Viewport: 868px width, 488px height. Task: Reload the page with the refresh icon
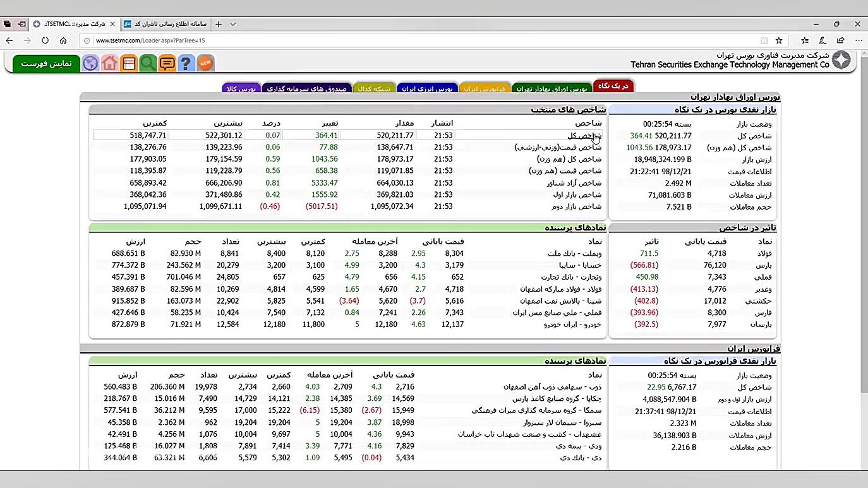tap(45, 40)
